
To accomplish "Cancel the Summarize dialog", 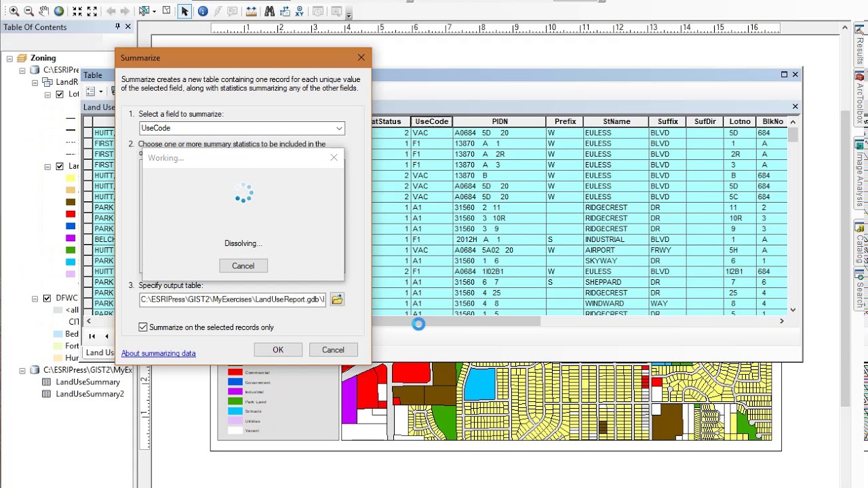I will [333, 350].
